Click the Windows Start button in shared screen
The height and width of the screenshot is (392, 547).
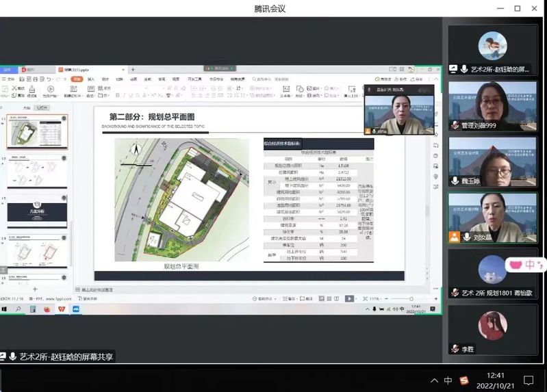(x=4, y=309)
